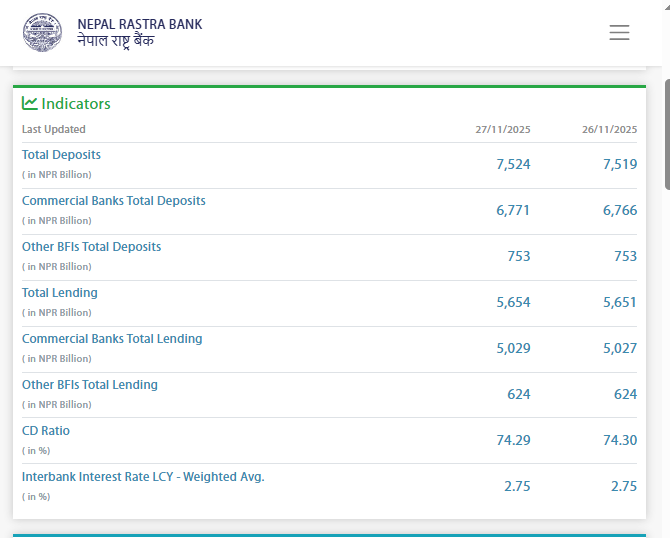Click the Indicators chart icon
Viewport: 670px width, 538px height.
click(29, 103)
